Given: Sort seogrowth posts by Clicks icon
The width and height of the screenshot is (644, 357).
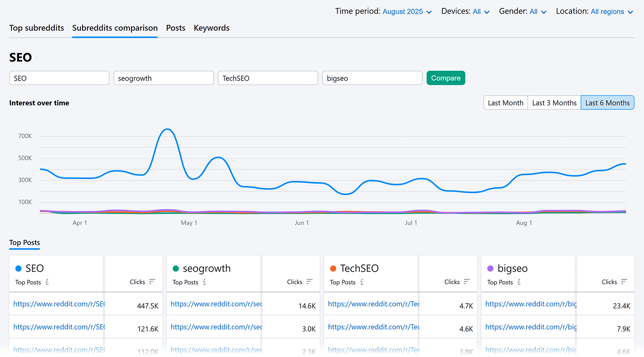Looking at the screenshot, I should (309, 282).
